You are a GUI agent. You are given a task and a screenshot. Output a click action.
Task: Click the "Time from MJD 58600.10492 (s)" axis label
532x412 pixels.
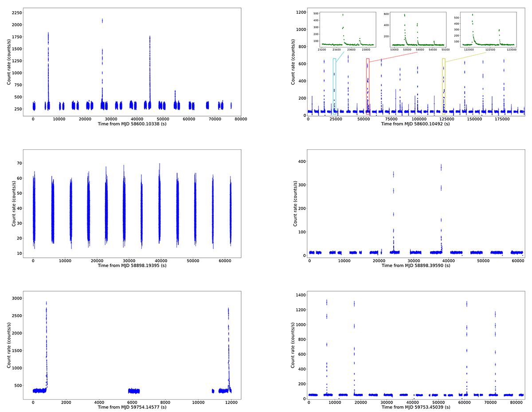[415, 124]
